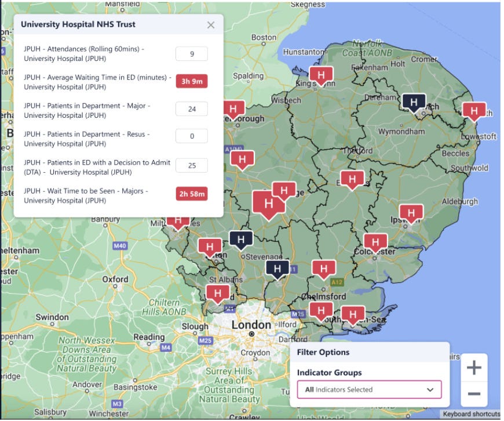
Task: Click the Reading label on the map
Action: (149, 337)
